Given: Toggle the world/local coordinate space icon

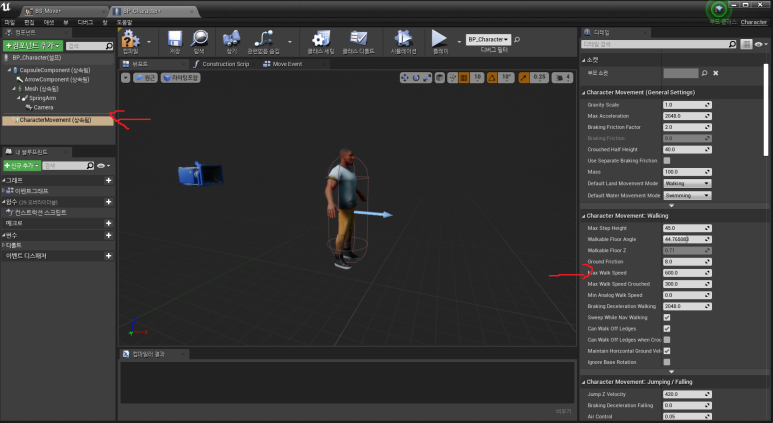Looking at the screenshot, I should [440, 77].
